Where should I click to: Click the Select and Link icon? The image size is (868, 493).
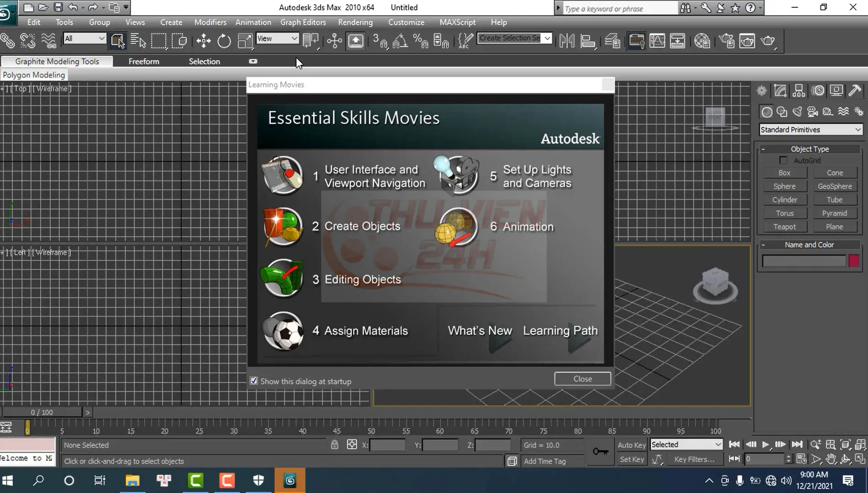pyautogui.click(x=7, y=41)
